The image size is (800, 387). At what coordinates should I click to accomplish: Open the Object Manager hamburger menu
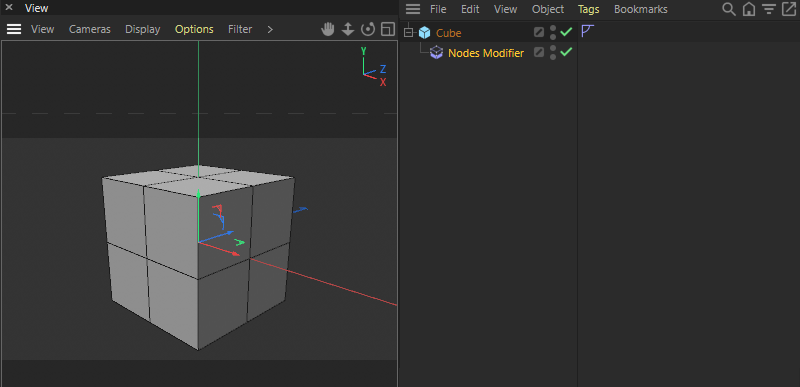(413, 9)
